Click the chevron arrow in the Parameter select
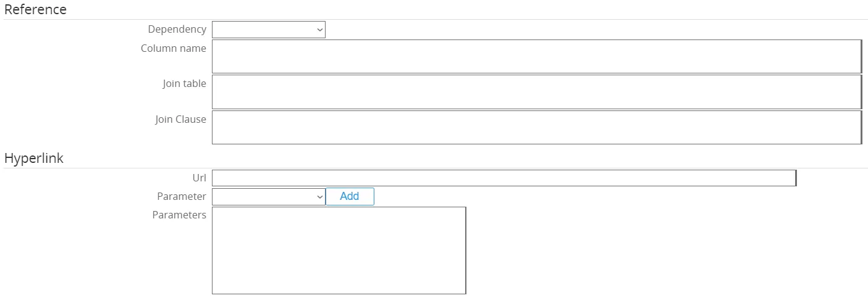This screenshot has width=868, height=298. (x=319, y=197)
